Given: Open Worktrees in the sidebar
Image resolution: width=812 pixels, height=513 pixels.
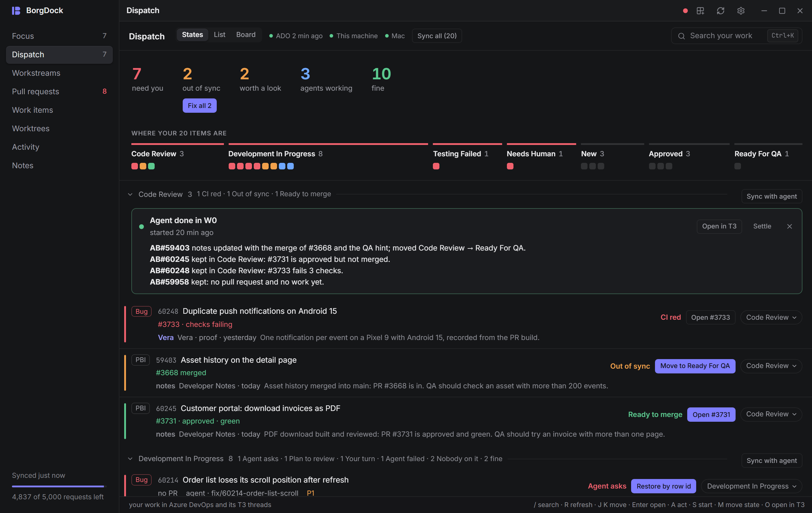Looking at the screenshot, I should coord(59,129).
